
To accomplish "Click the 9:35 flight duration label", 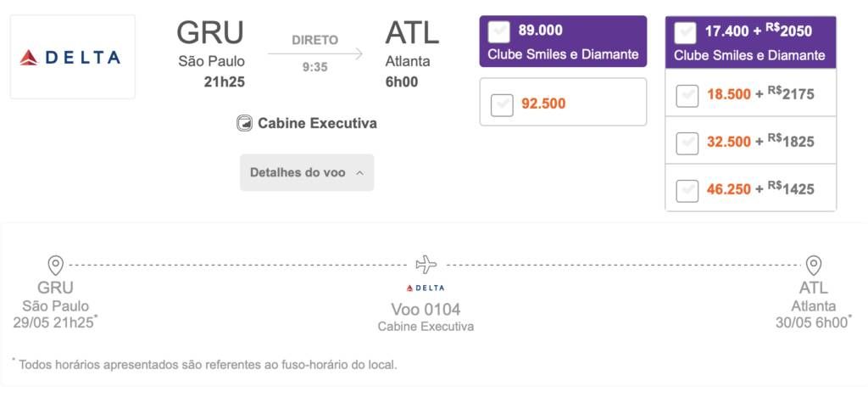I will (315, 68).
